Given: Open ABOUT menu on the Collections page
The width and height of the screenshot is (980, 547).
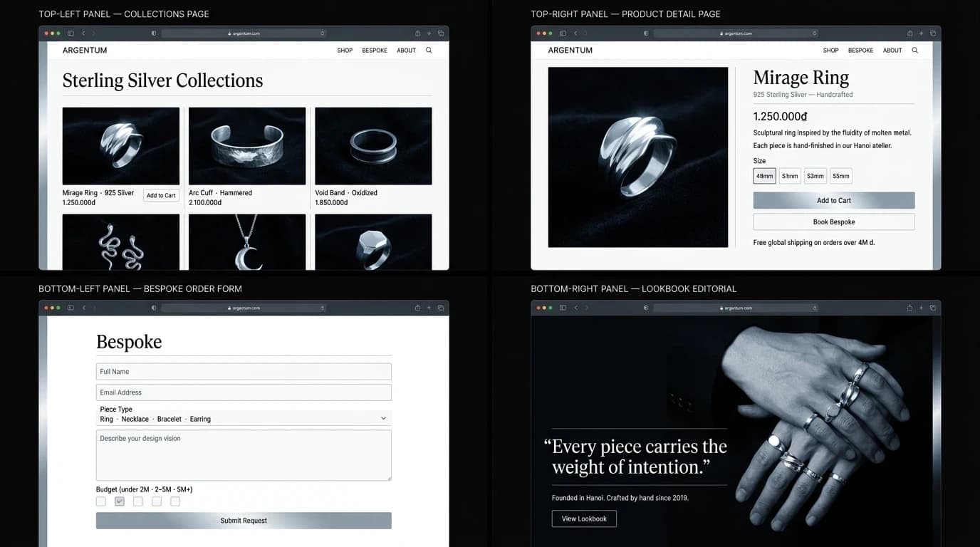Looking at the screenshot, I should tap(407, 51).
